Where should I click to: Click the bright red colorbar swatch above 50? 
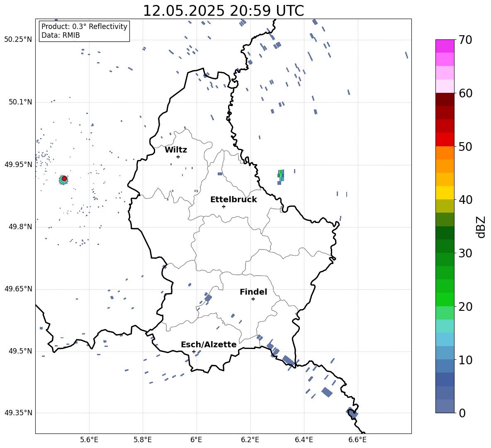(x=445, y=140)
